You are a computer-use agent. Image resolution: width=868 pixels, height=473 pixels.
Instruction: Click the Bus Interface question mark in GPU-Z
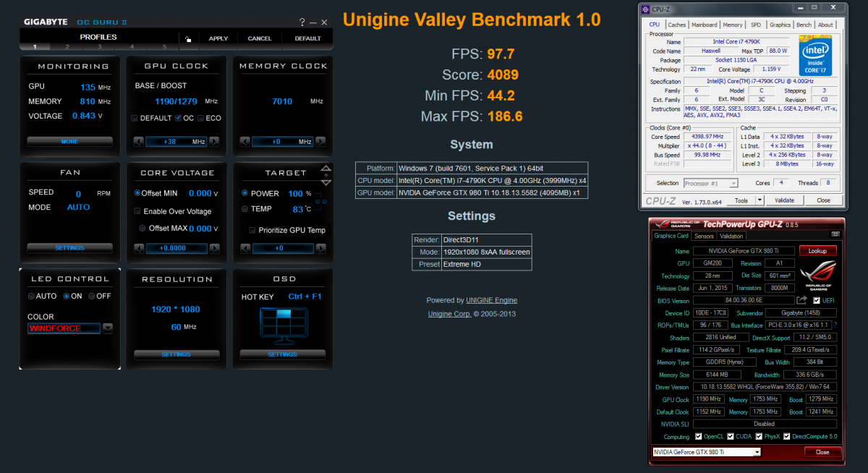pyautogui.click(x=835, y=325)
